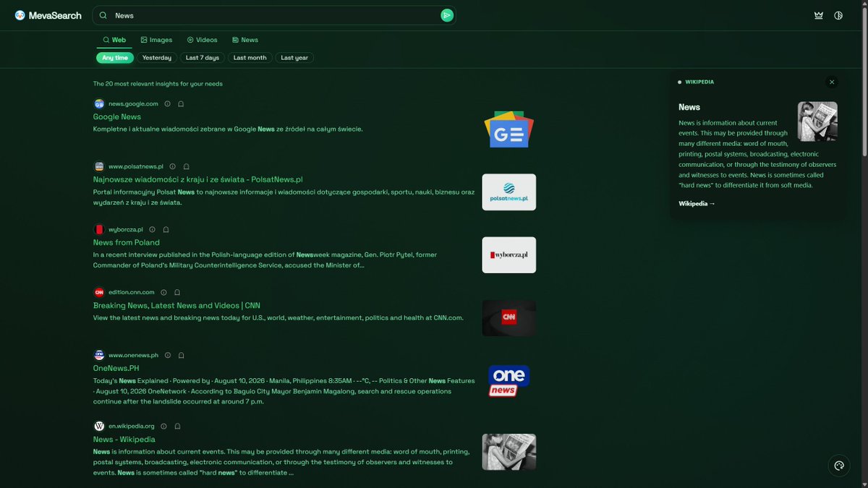Open the Google News result title
868x488 pixels.
117,116
